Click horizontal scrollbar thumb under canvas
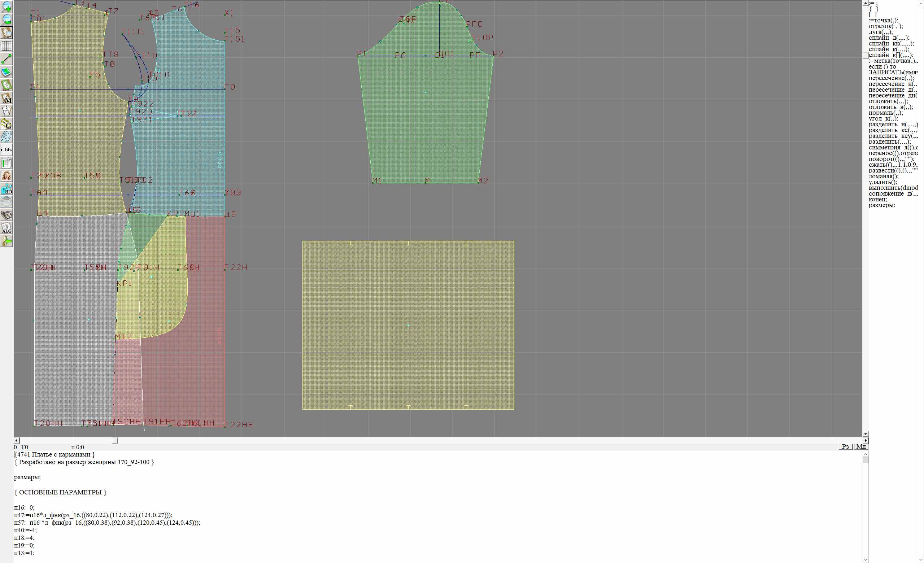This screenshot has width=924, height=563. click(x=115, y=440)
